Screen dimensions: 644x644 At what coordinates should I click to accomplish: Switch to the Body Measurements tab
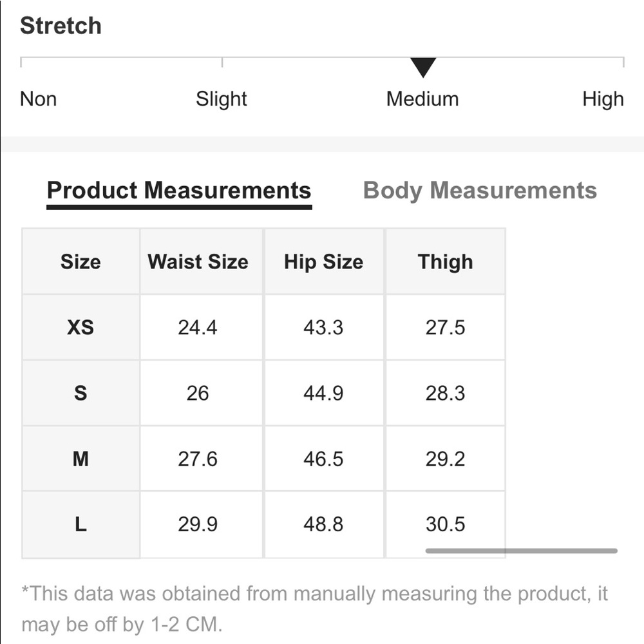tap(480, 191)
